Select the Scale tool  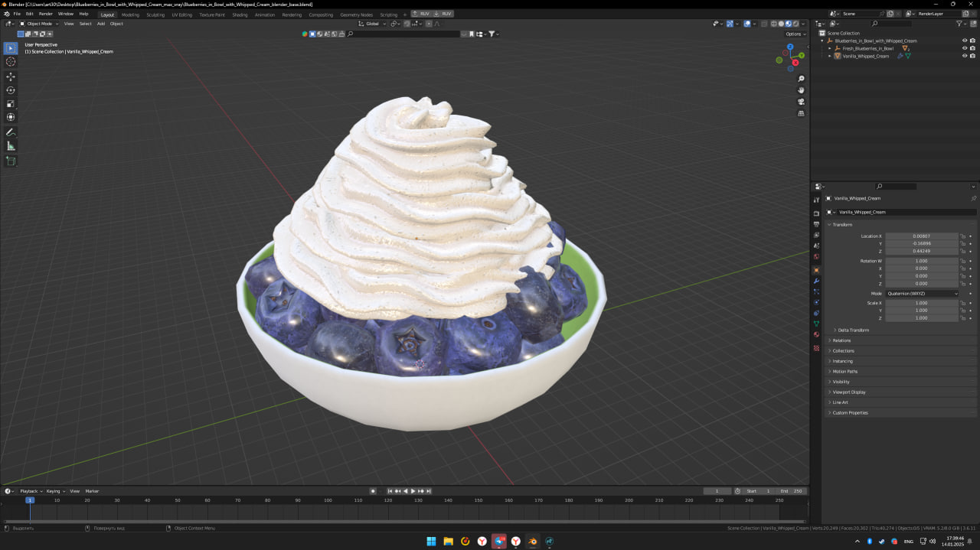coord(11,103)
